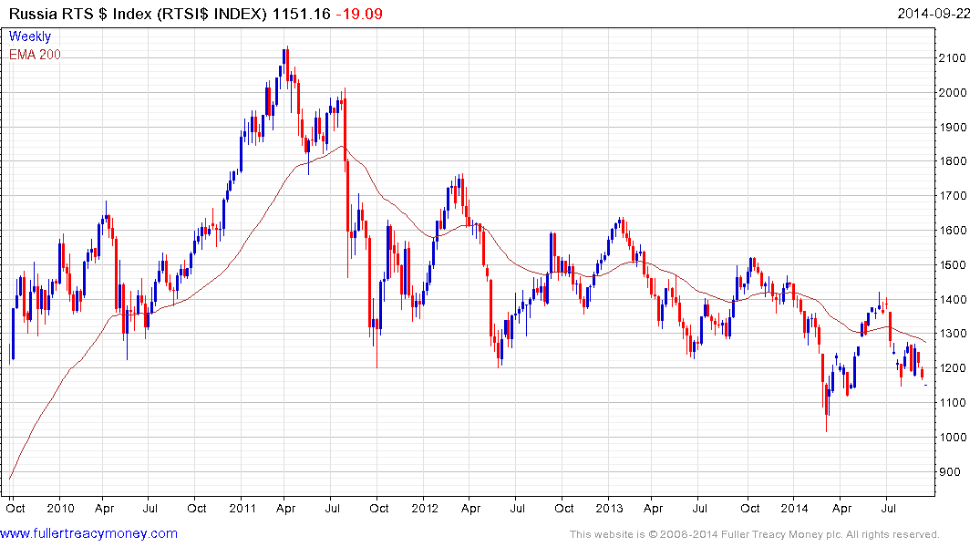Click the 2100 price axis label

point(953,58)
